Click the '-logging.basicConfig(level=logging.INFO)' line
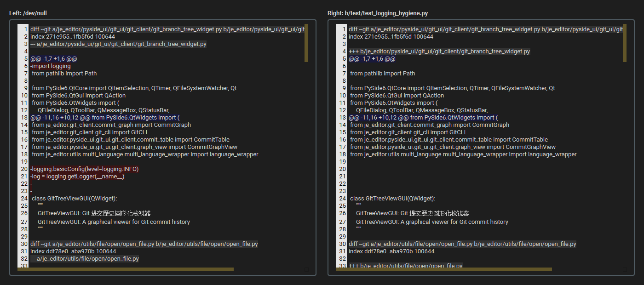Screen dimensions: 644x285 pyautogui.click(x=85, y=169)
